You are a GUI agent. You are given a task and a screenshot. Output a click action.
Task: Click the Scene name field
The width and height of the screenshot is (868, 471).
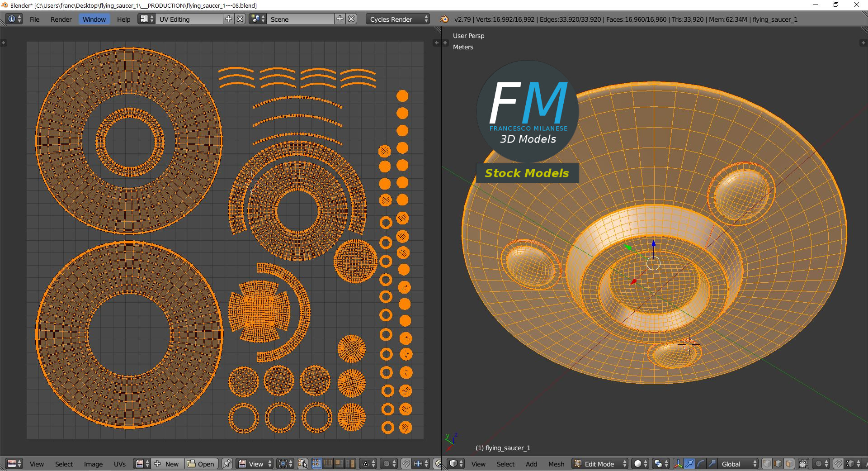tap(301, 19)
